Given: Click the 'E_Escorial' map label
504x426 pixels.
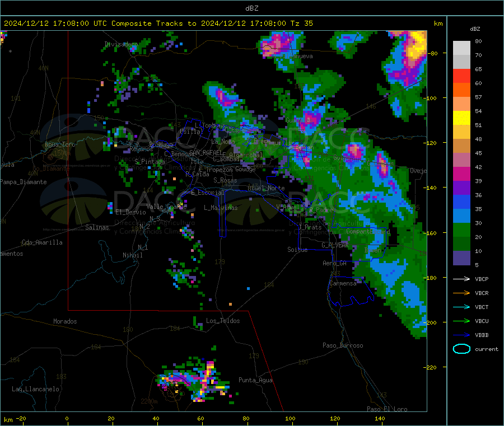Looking at the screenshot, I should click(208, 193).
